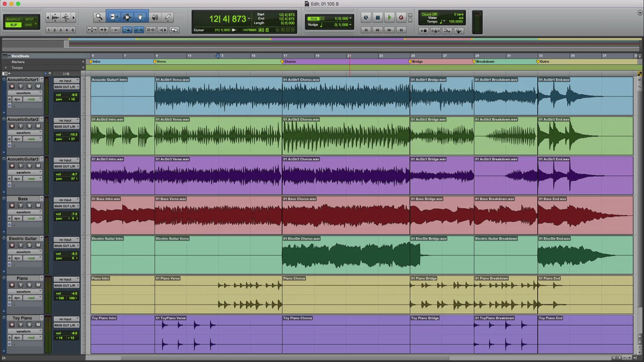Activate the Scrubber speaker tool
The width and height of the screenshot is (644, 362).
click(x=155, y=17)
